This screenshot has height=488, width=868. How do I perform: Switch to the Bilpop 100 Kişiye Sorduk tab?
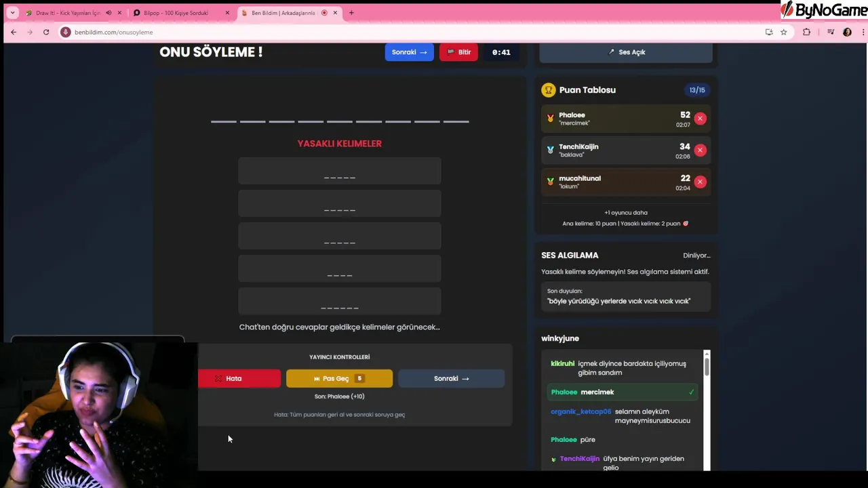pos(175,13)
